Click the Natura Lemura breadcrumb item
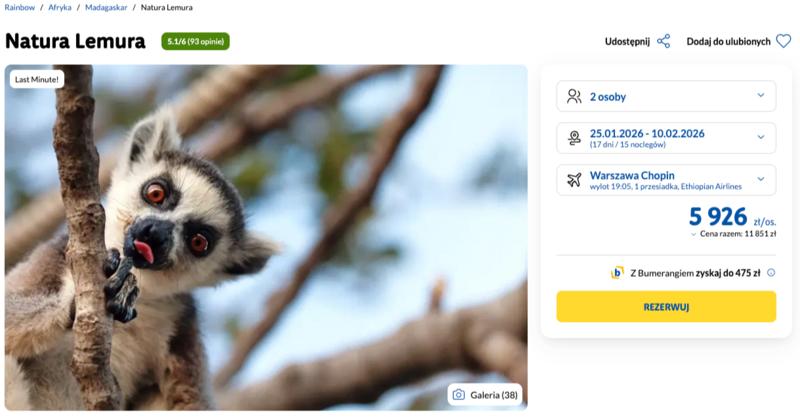The image size is (800, 419). coord(167,7)
